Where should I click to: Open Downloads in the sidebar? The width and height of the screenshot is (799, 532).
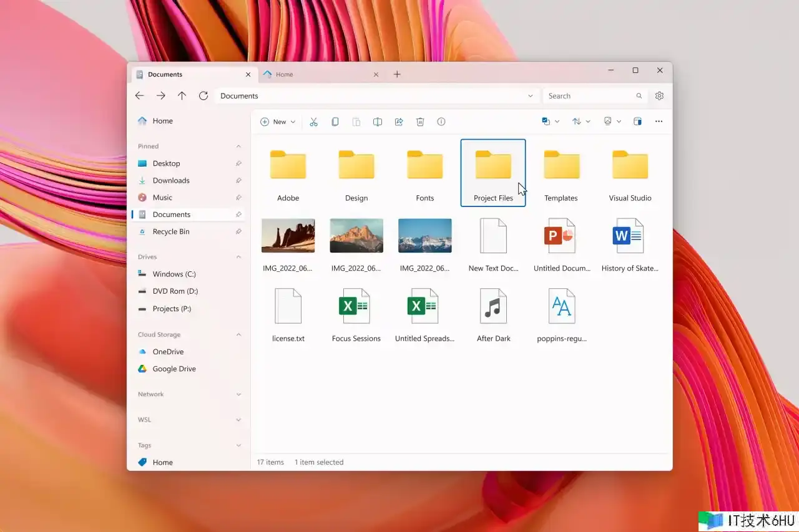tap(189, 180)
